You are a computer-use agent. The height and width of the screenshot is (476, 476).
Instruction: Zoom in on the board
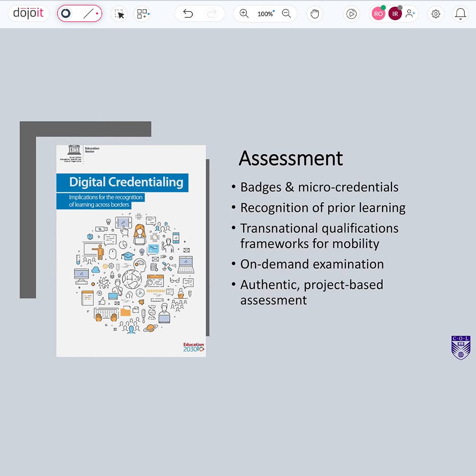click(244, 14)
